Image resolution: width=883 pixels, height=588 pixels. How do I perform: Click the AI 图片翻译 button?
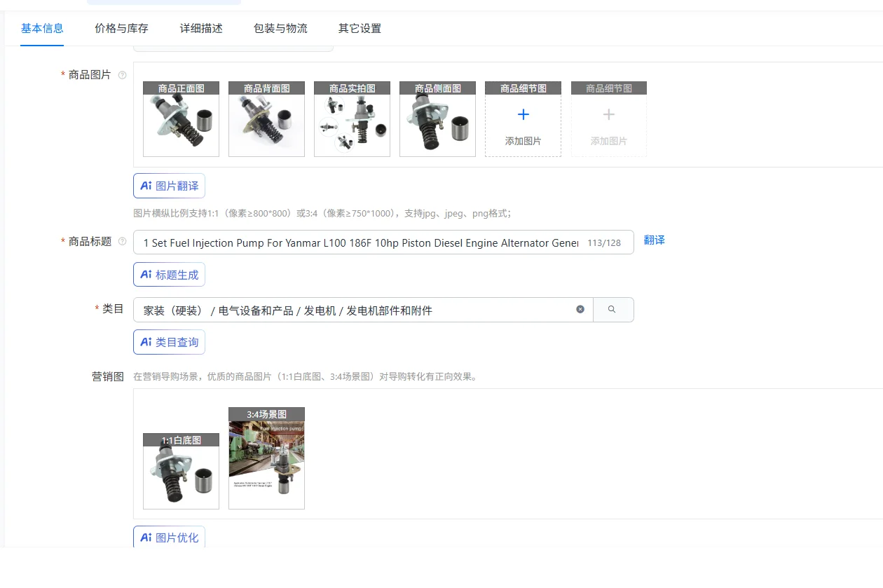[x=169, y=186]
